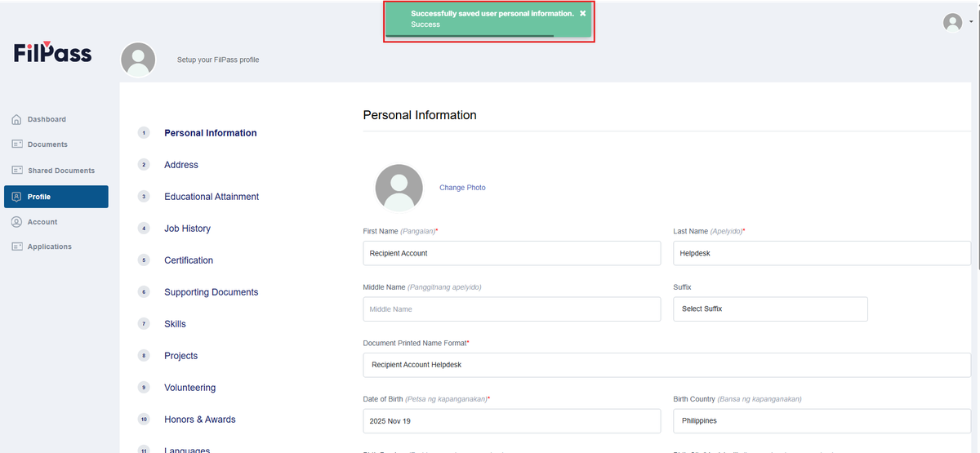Open the Projects step
Viewport: 980px width, 453px height.
180,356
